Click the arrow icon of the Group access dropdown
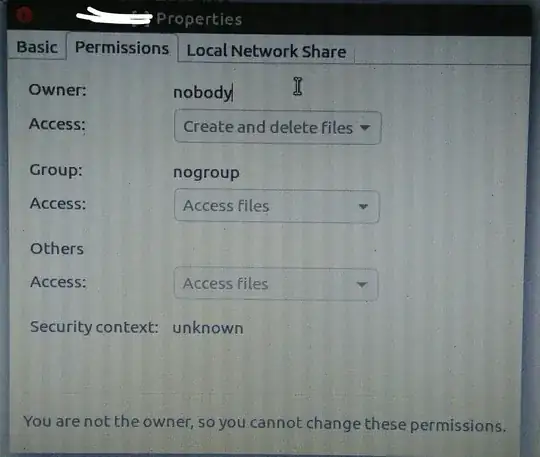Viewport: 540px width, 457px height. point(363,207)
